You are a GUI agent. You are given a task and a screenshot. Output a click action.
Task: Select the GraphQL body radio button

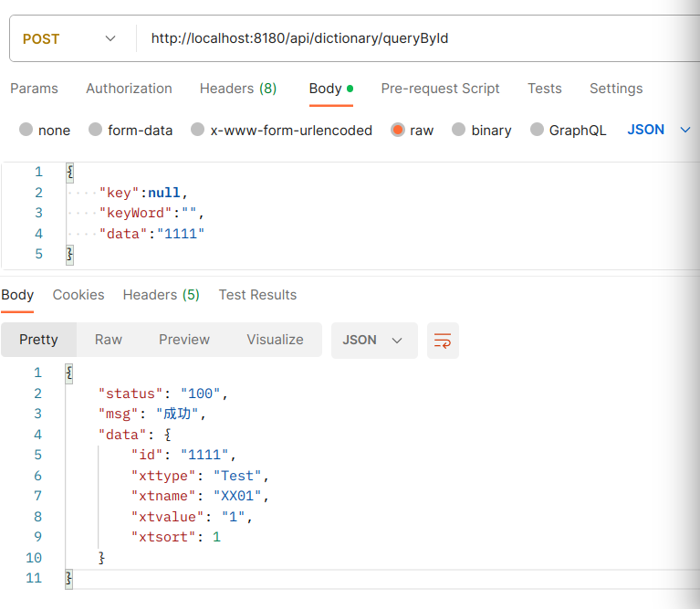pos(538,130)
